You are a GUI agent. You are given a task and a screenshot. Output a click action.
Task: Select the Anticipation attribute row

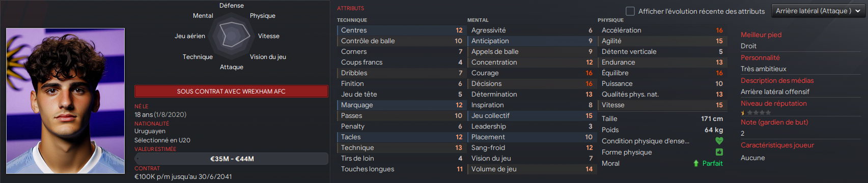tap(531, 41)
